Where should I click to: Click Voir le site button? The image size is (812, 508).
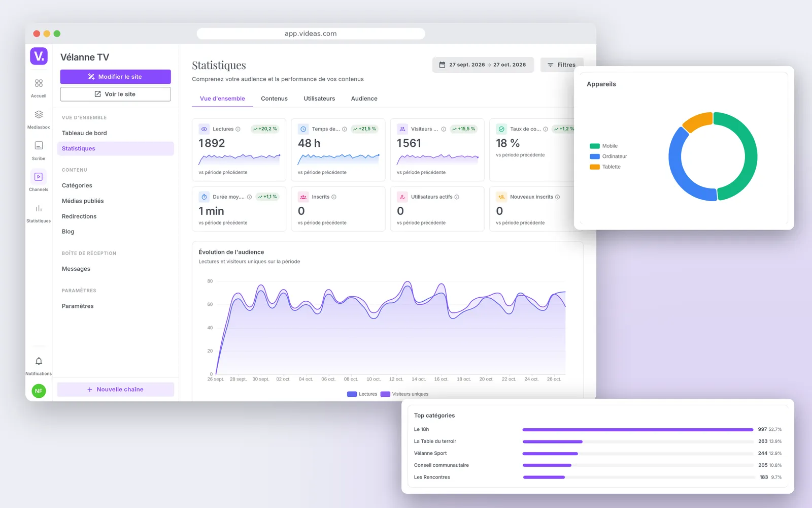tap(115, 94)
